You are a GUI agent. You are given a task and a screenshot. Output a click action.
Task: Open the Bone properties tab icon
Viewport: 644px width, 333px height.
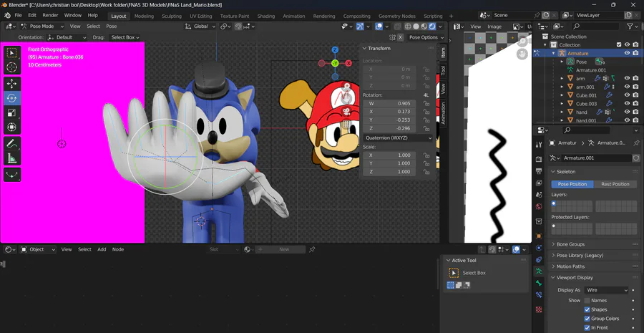(540, 284)
